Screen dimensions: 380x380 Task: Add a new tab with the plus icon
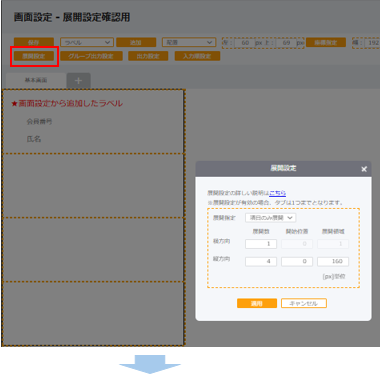coord(78,81)
